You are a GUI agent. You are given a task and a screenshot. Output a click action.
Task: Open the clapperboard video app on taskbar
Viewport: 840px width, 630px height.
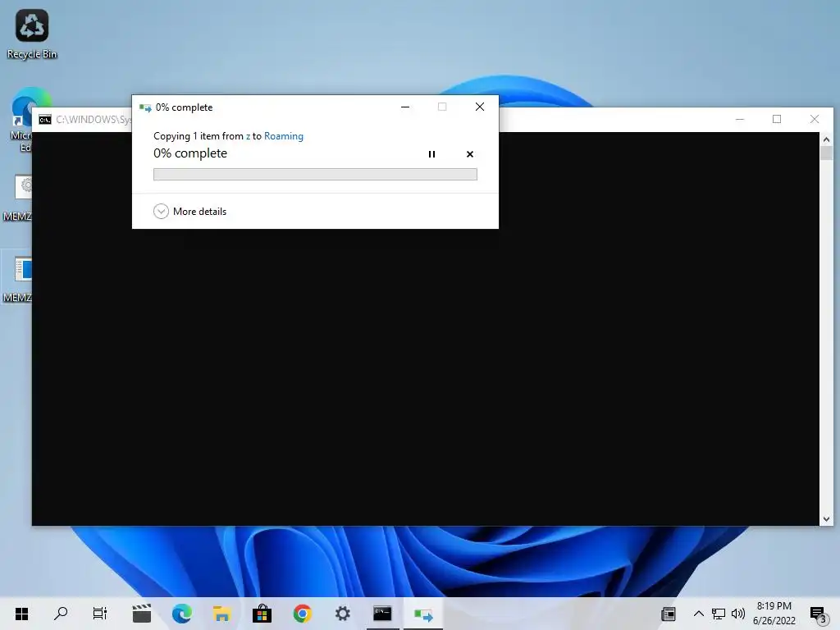coord(141,614)
